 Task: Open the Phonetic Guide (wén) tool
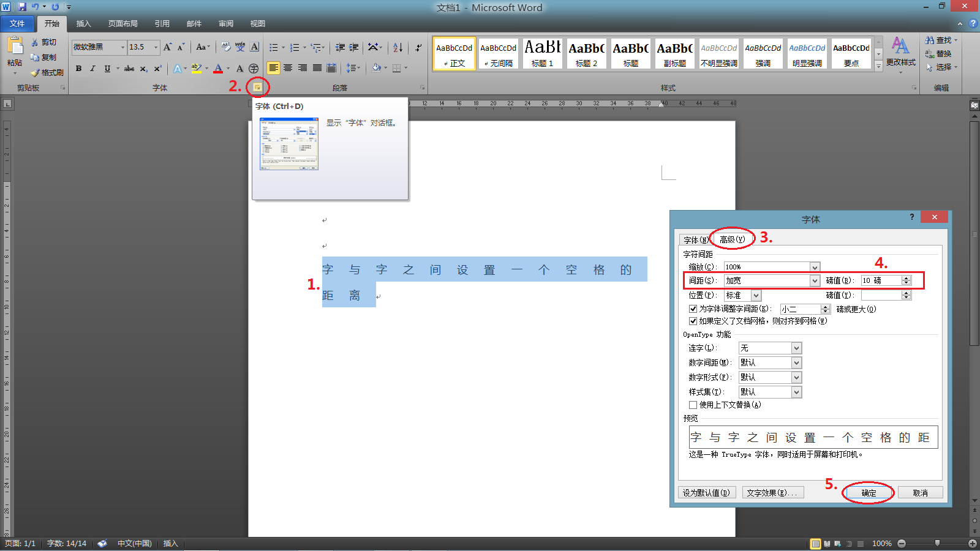240,47
